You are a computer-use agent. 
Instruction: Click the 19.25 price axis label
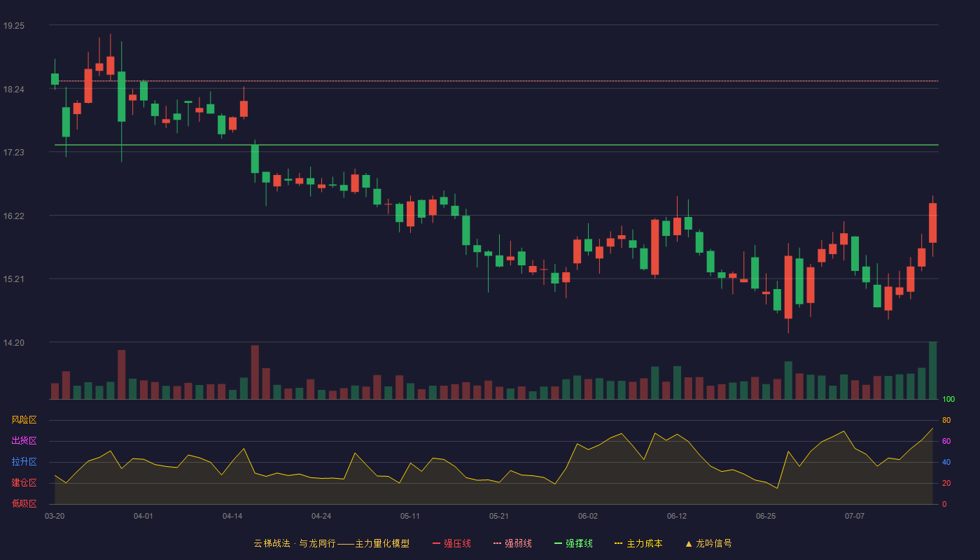point(13,26)
